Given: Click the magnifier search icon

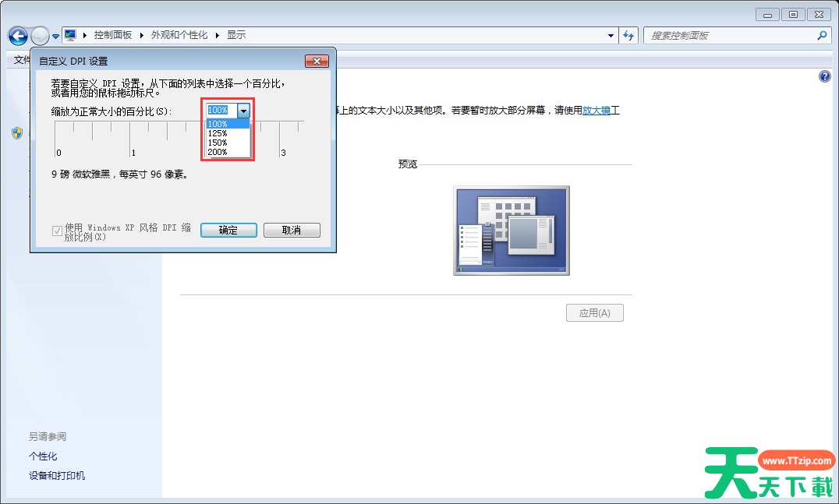Looking at the screenshot, I should [x=822, y=35].
